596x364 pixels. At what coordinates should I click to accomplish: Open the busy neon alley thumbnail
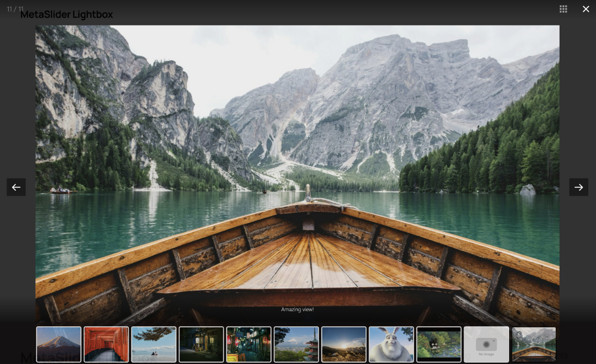point(249,344)
